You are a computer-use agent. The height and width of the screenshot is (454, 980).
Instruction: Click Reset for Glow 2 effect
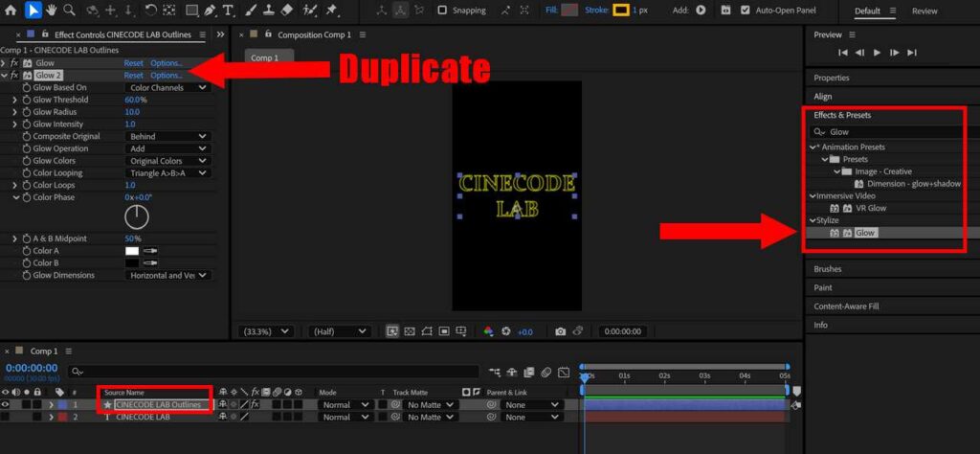[x=133, y=75]
